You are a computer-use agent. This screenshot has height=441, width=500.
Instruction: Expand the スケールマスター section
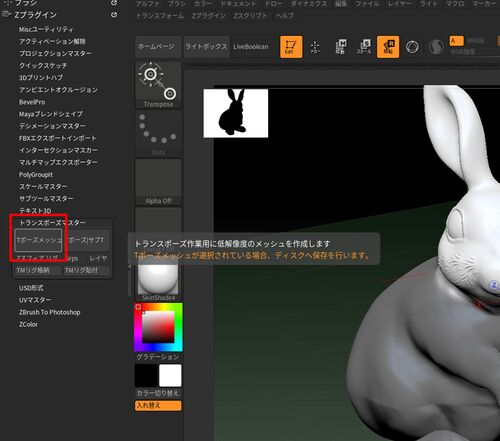(x=43, y=186)
